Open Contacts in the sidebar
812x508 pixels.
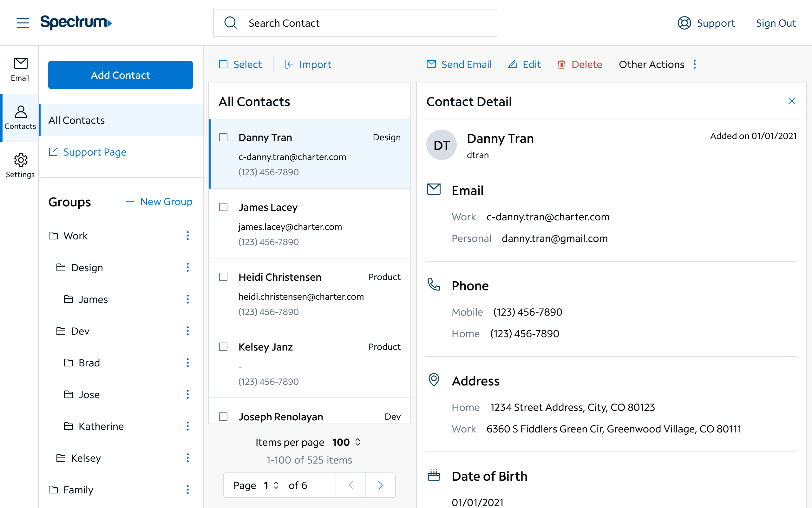tap(20, 118)
